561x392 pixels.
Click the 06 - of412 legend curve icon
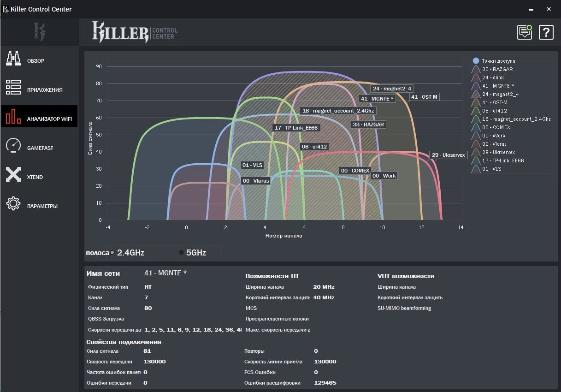pos(476,111)
